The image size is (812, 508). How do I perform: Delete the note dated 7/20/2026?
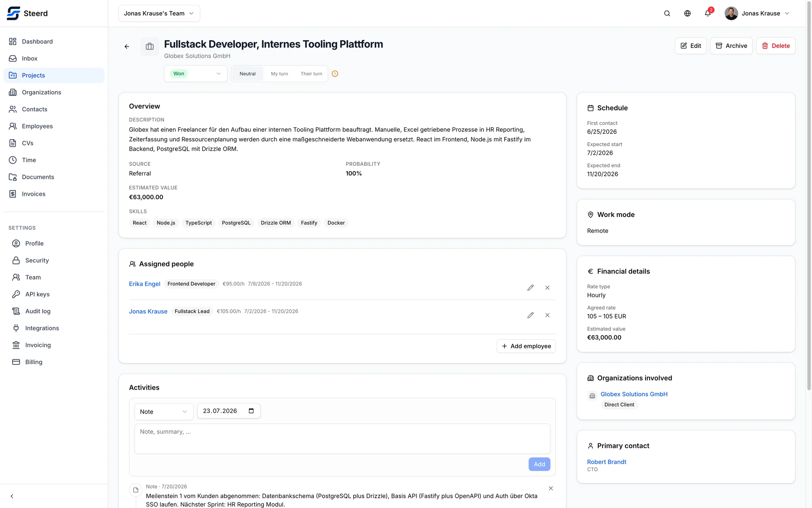tap(551, 488)
